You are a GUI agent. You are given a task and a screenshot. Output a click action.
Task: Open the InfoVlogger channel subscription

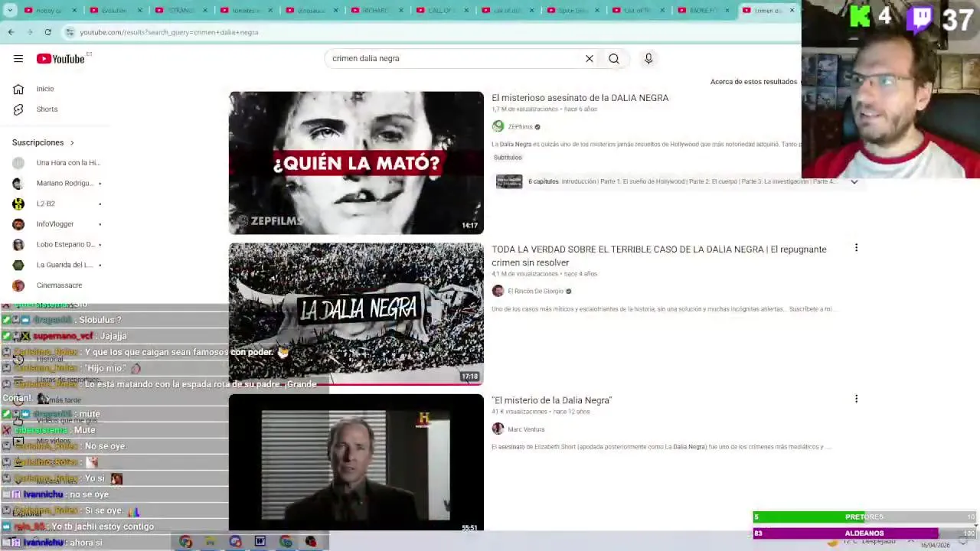(55, 224)
